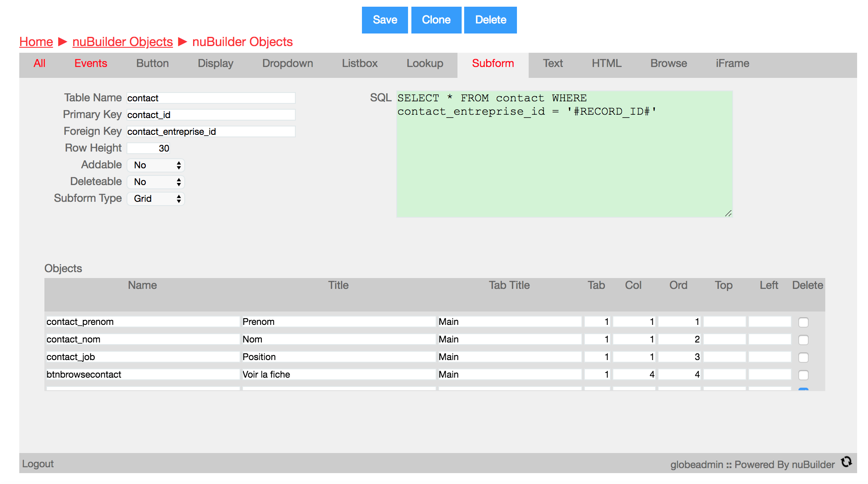Open the Browse tab

click(669, 64)
